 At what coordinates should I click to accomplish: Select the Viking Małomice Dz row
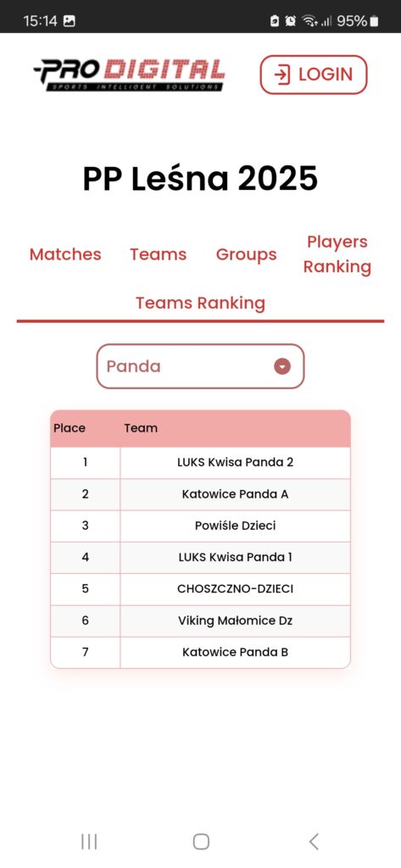[200, 620]
